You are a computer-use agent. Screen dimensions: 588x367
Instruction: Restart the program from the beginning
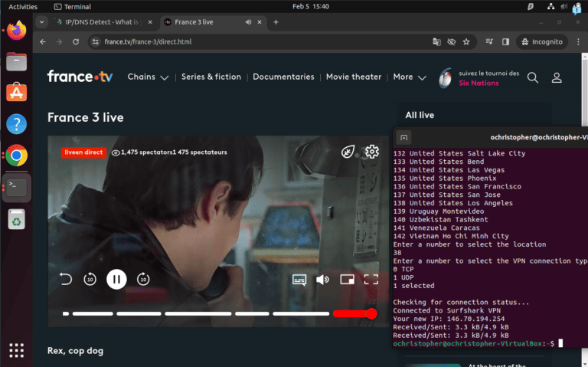click(65, 280)
